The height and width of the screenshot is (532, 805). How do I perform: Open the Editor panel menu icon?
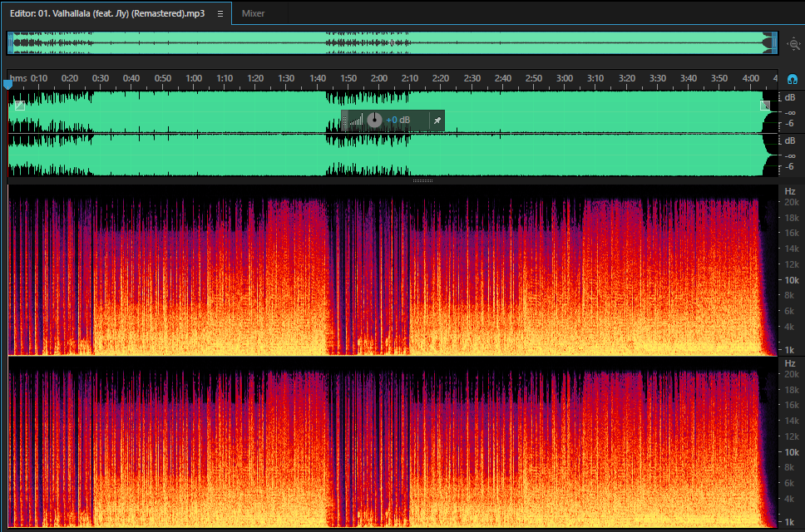tap(220, 14)
